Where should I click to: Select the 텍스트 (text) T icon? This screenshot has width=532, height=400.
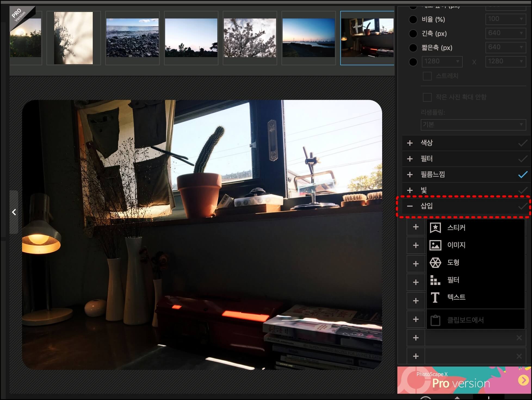(x=435, y=297)
